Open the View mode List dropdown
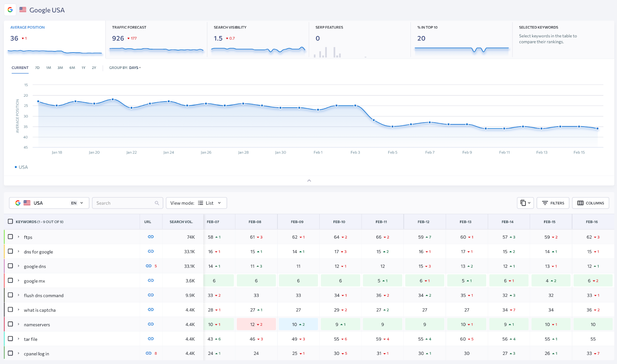The width and height of the screenshot is (617, 364). [196, 203]
